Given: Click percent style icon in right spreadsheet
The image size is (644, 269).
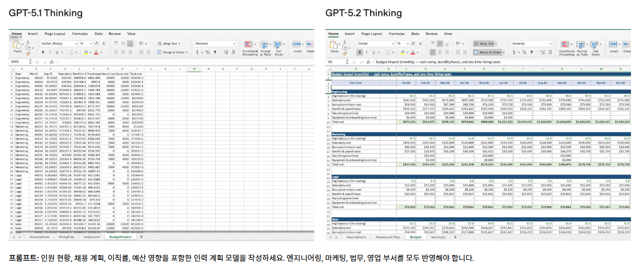Looking at the screenshot, I should (x=524, y=52).
